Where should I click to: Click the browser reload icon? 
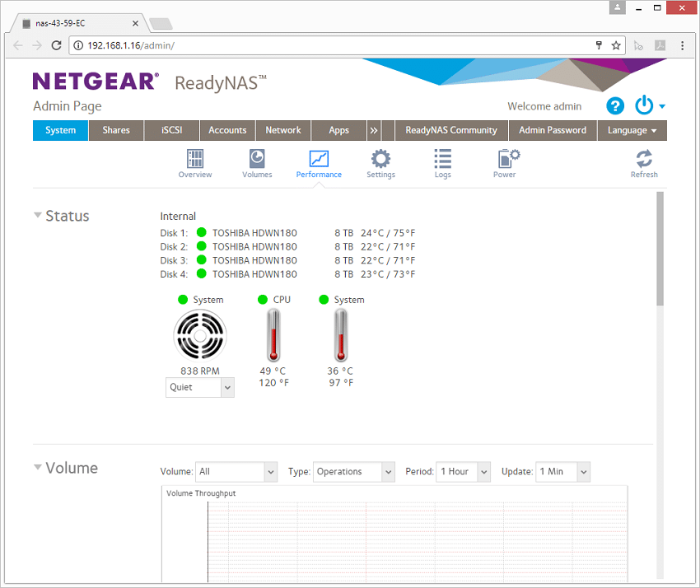click(56, 45)
